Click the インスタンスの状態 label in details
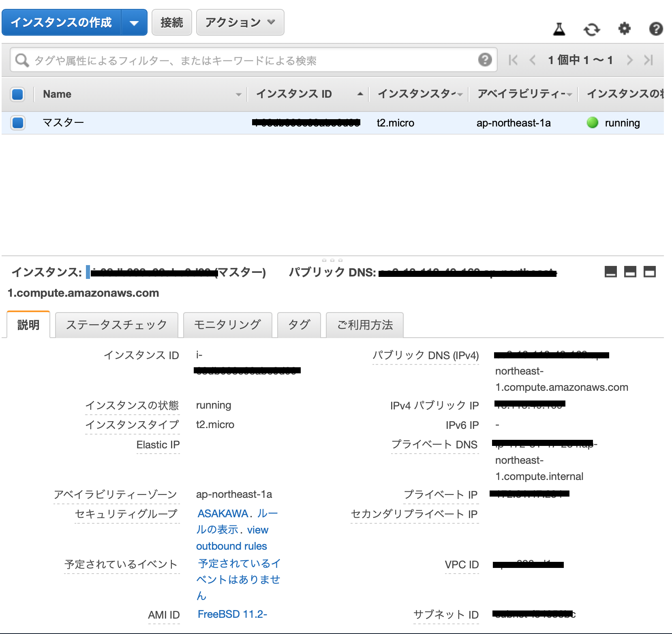672x634 pixels. point(132,405)
